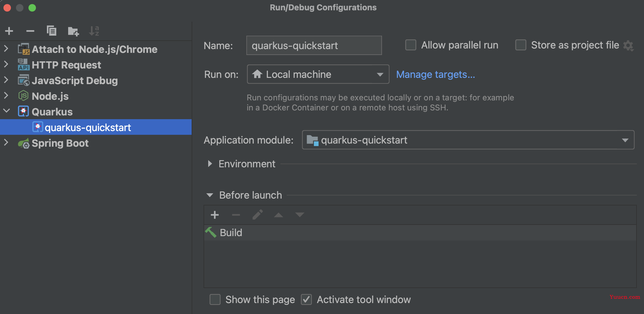Click the Quarkus category icon
Image resolution: width=644 pixels, height=314 pixels.
point(23,111)
